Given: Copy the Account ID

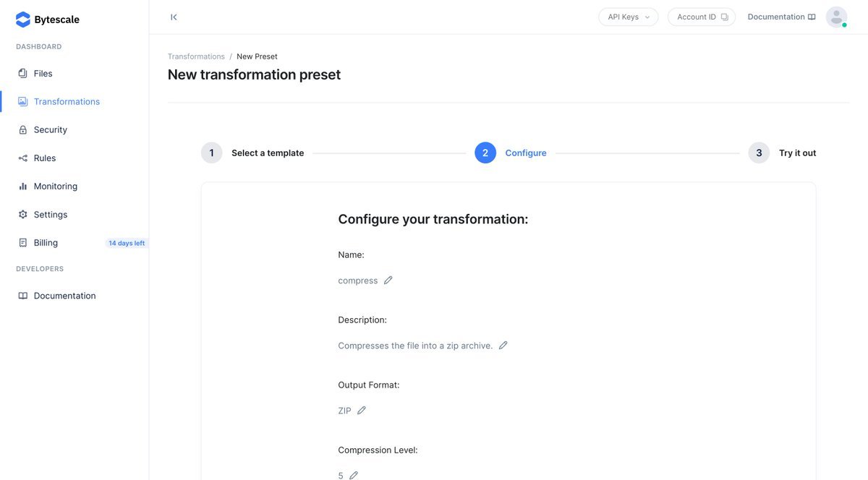Looking at the screenshot, I should pyautogui.click(x=702, y=17).
